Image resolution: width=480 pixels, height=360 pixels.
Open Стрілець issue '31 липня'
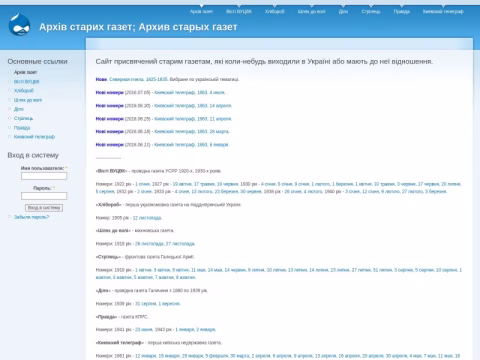tap(382, 270)
